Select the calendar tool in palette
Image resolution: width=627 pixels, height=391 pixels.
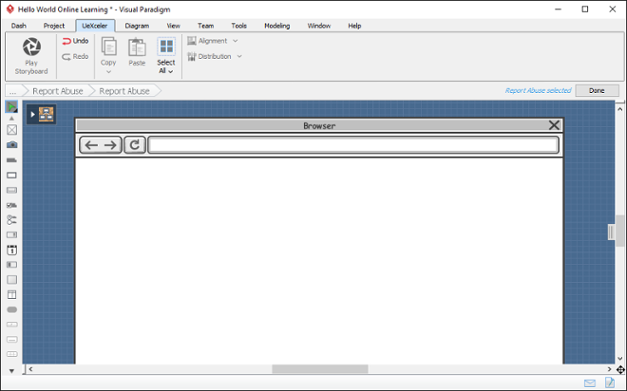(x=12, y=250)
